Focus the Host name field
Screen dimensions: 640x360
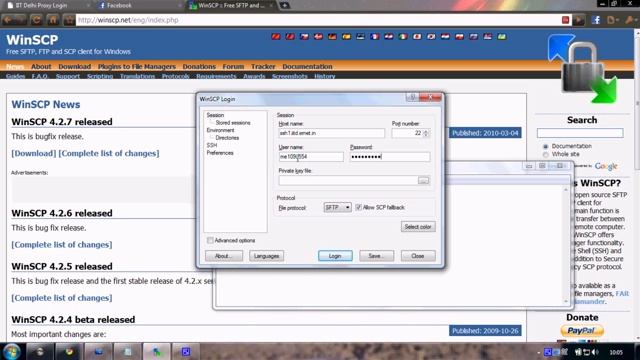pyautogui.click(x=331, y=133)
